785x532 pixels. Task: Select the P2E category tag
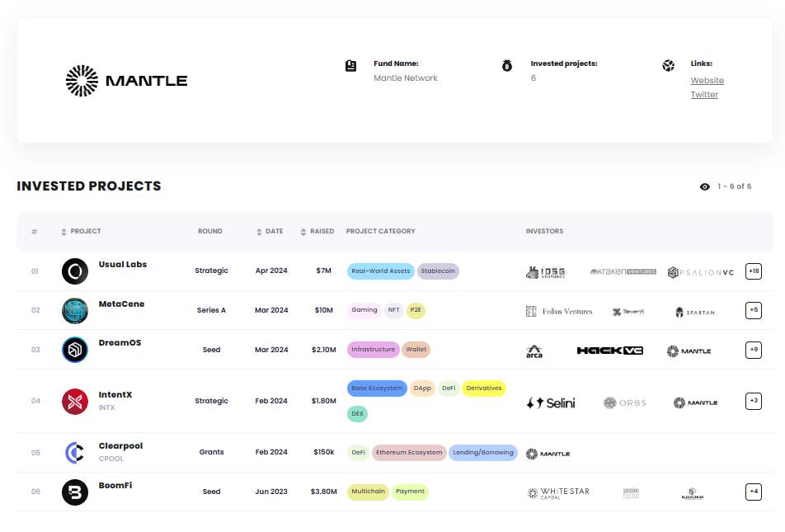tap(416, 310)
